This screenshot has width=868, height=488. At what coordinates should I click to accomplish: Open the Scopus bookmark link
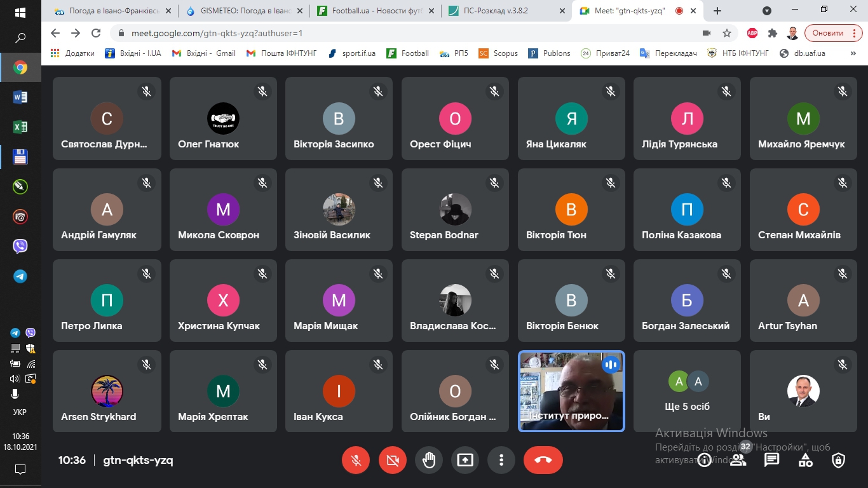pos(499,53)
